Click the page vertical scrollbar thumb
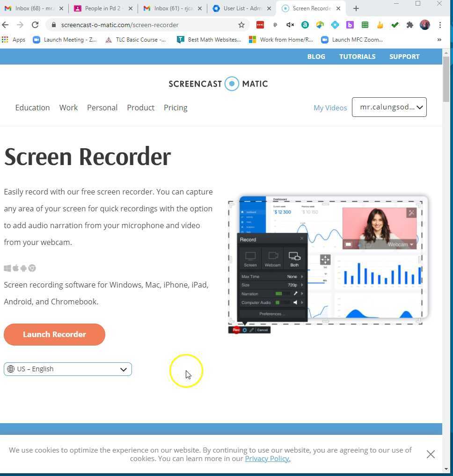Viewport: 453px width, 476px height. pos(446,79)
